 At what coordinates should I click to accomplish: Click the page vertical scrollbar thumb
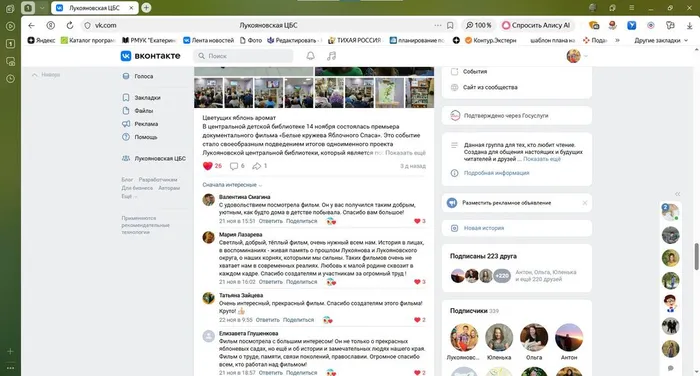pos(696,257)
